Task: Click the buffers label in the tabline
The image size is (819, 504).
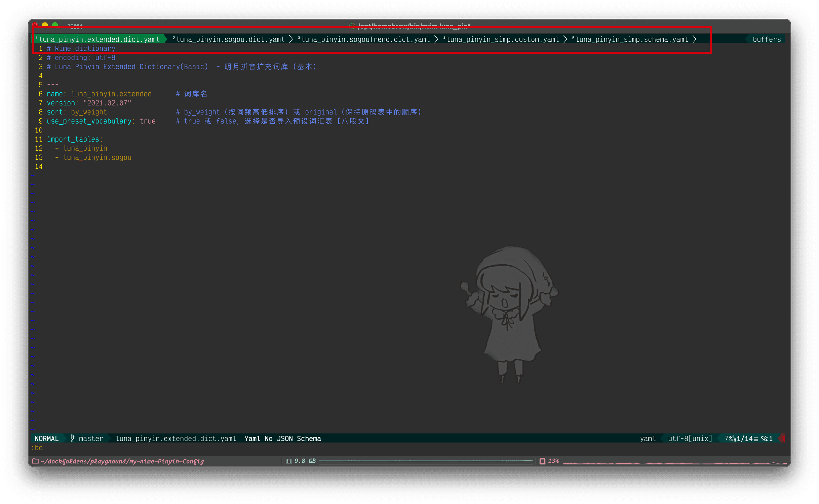Action: tap(767, 39)
